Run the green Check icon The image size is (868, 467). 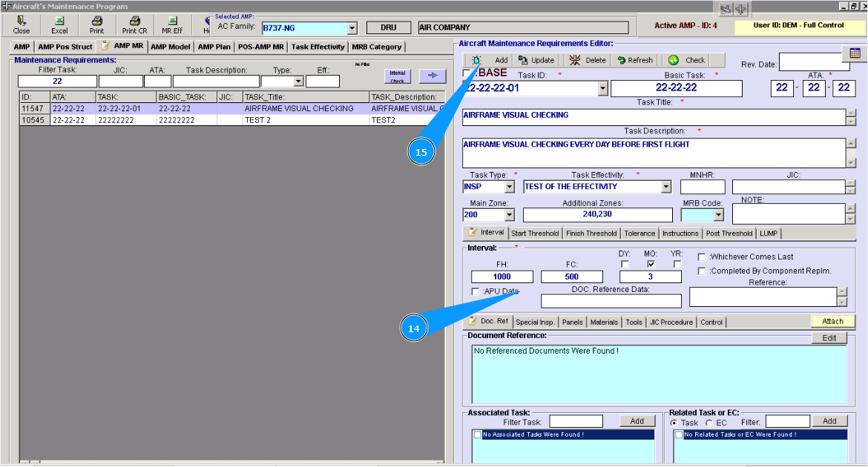[x=686, y=60]
